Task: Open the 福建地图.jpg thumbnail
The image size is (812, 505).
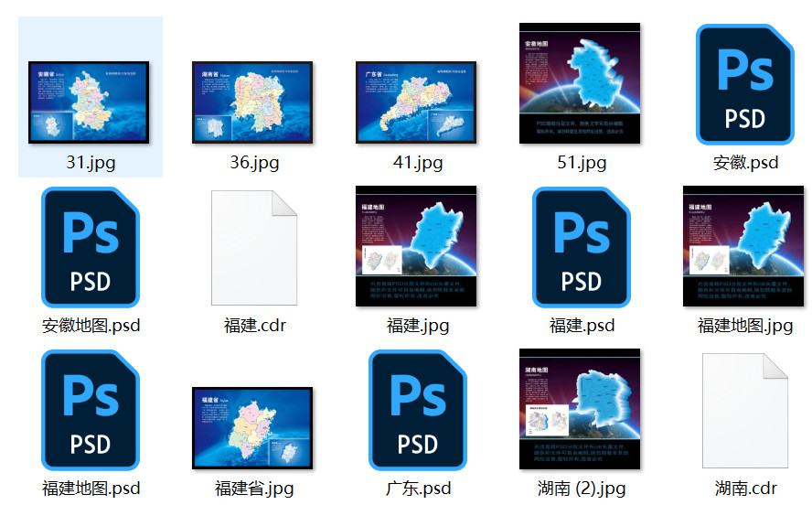Action: click(x=743, y=246)
